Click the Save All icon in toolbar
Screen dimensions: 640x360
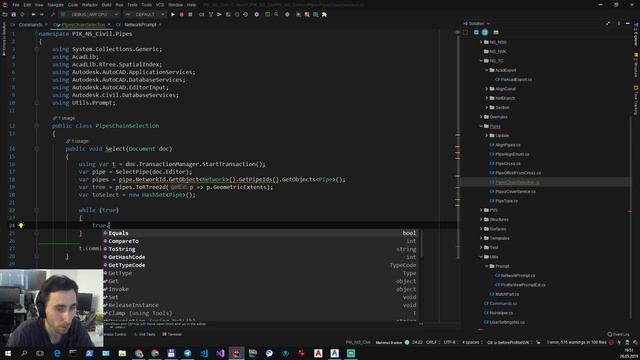[13, 14]
